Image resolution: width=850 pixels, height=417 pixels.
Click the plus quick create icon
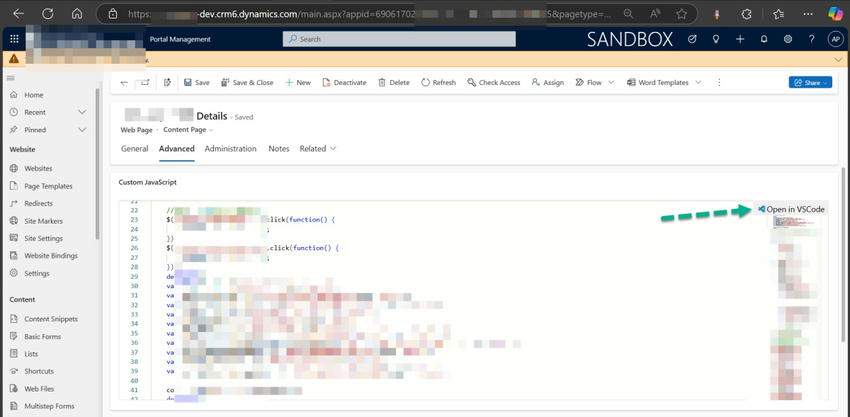coord(740,39)
